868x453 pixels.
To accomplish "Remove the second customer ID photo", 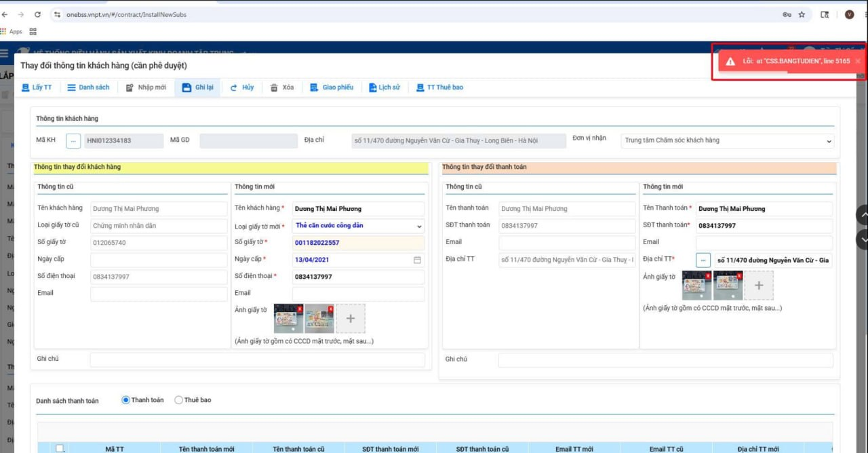I will (331, 309).
